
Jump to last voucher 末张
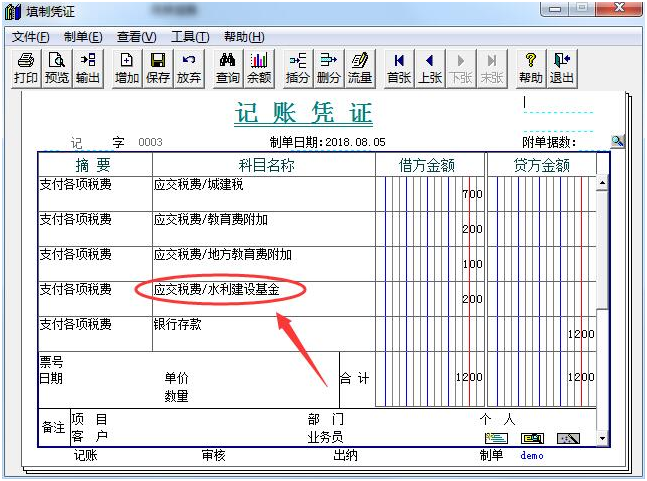(x=491, y=68)
